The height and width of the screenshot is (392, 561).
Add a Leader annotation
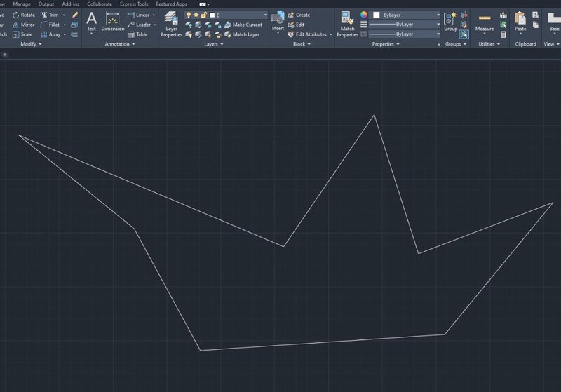[139, 25]
